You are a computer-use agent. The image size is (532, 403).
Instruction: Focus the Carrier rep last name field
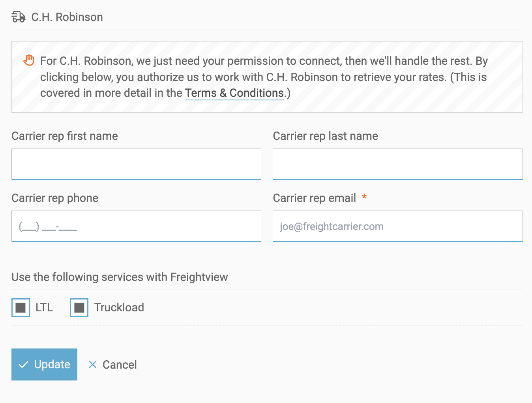(x=397, y=164)
